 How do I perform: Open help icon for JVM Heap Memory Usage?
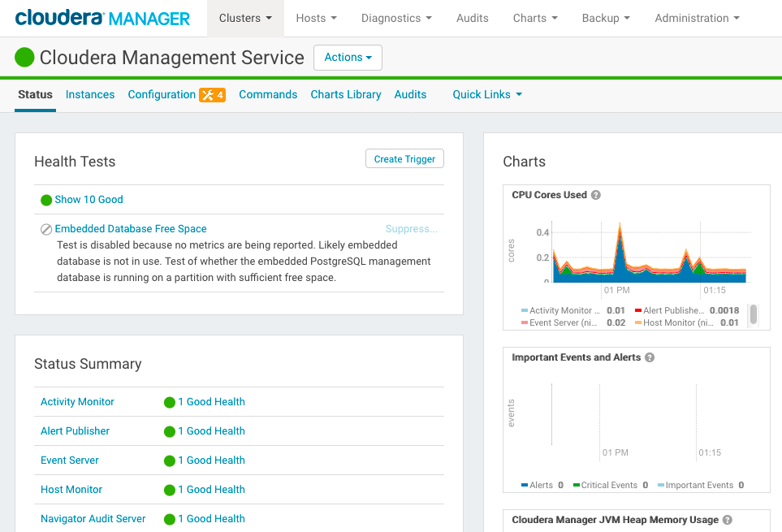pos(728,520)
